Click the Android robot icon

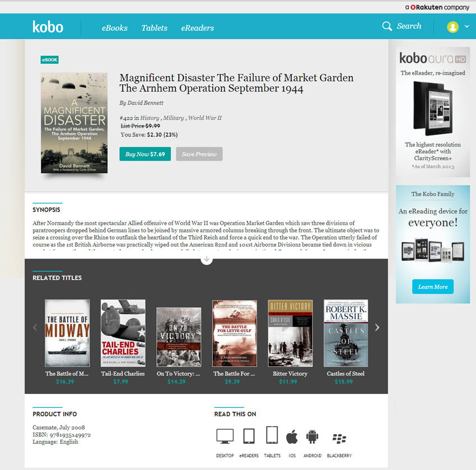click(312, 436)
